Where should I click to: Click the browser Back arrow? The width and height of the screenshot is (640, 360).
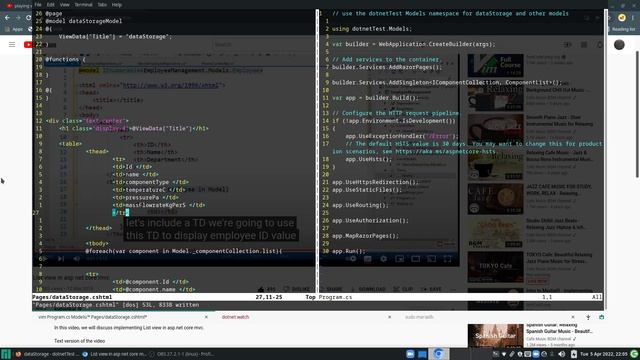(x=7, y=18)
